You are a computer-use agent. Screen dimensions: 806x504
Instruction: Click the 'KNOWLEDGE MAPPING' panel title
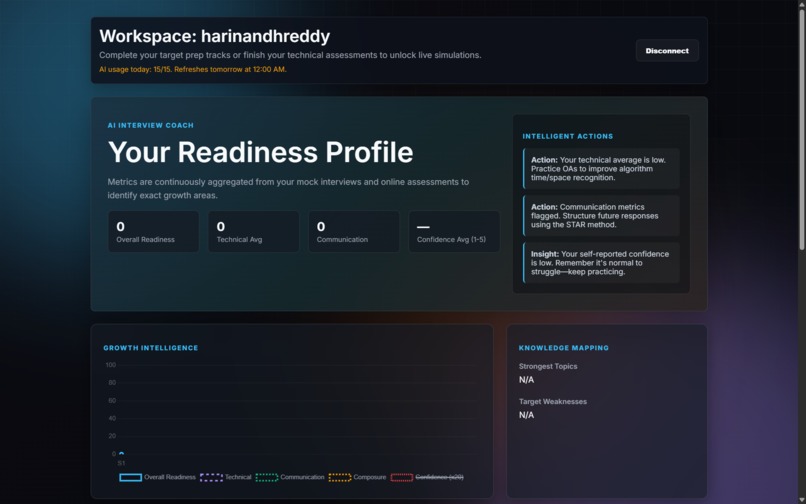click(x=563, y=348)
